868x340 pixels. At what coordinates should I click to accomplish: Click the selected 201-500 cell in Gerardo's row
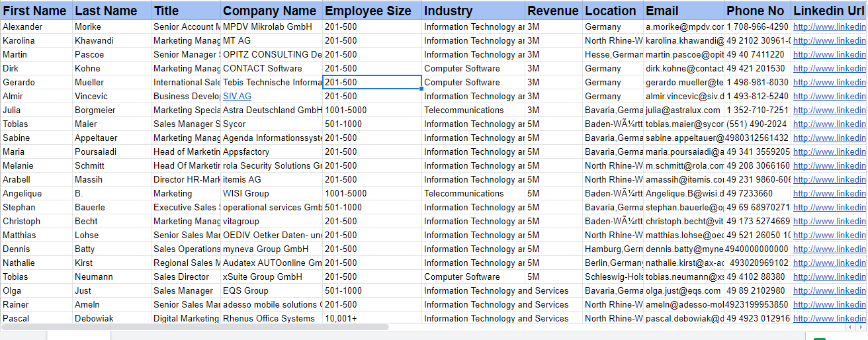[372, 82]
